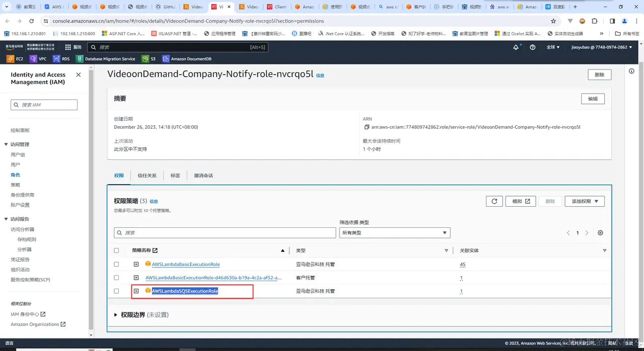The width and height of the screenshot is (644, 351).
Task: Switch to the 信任关系 tab
Action: tap(147, 175)
